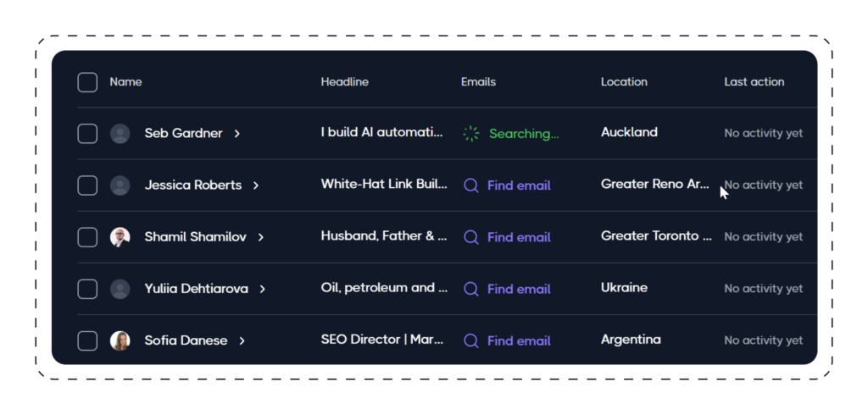Expand Jessica Roberts via the chevron arrow
This screenshot has width=868, height=415.
click(256, 185)
